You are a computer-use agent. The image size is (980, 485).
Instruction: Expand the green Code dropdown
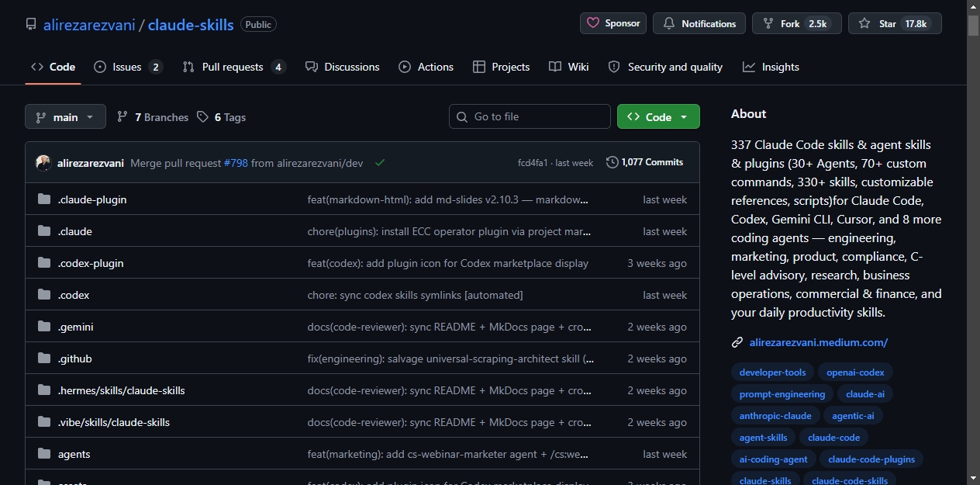point(658,116)
